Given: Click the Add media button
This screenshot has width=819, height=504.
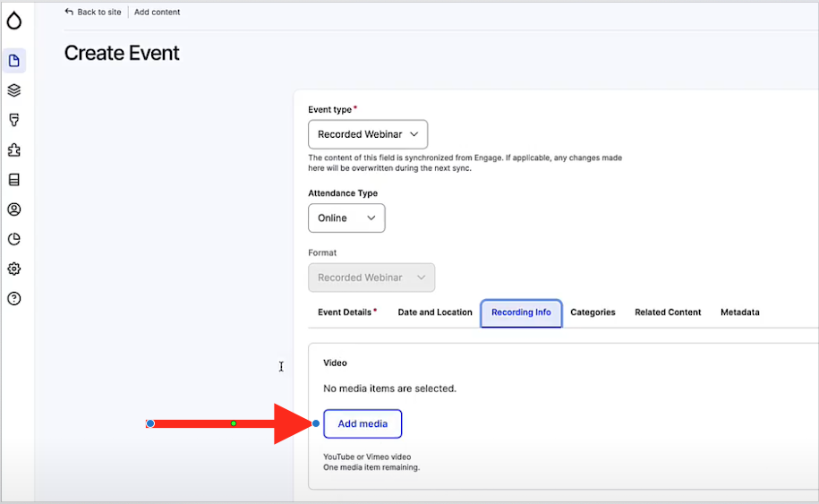Looking at the screenshot, I should tap(363, 423).
